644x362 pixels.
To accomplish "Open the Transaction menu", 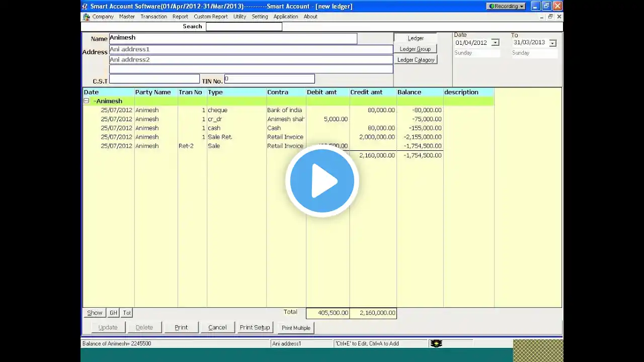I will [153, 17].
